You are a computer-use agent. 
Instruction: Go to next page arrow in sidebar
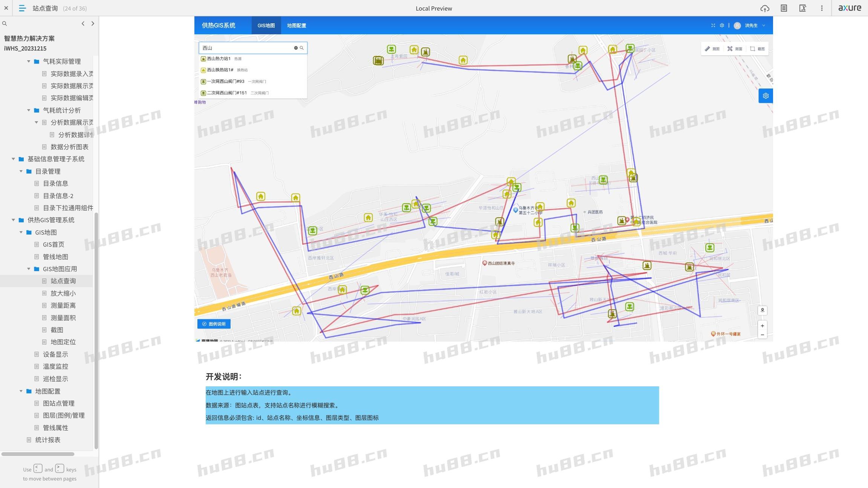pyautogui.click(x=93, y=23)
